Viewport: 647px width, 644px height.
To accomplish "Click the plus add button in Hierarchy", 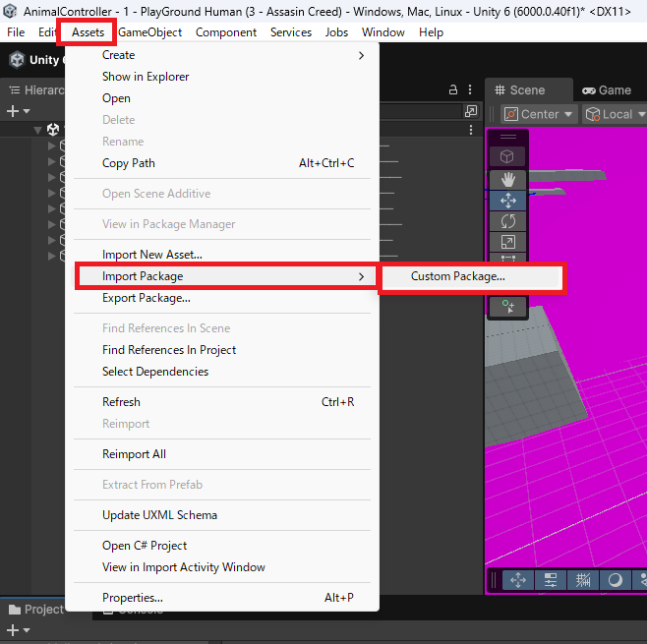I will pyautogui.click(x=13, y=111).
